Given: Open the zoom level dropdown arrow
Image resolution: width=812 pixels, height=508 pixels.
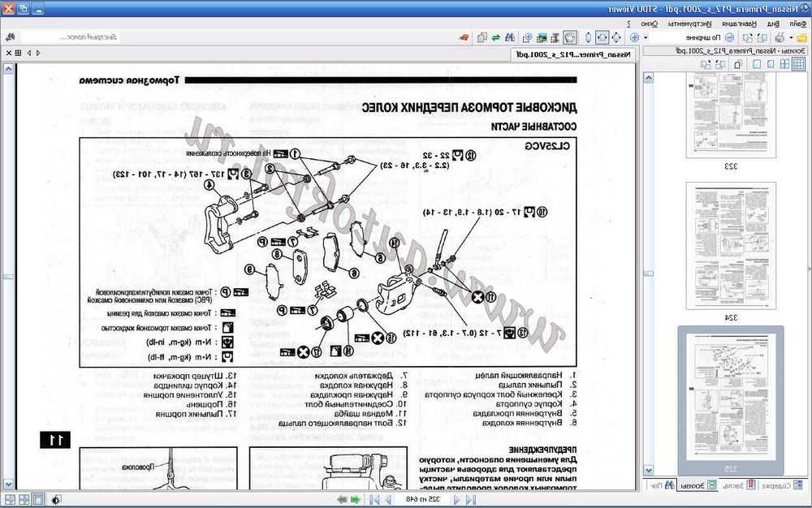Looking at the screenshot, I should point(646,37).
